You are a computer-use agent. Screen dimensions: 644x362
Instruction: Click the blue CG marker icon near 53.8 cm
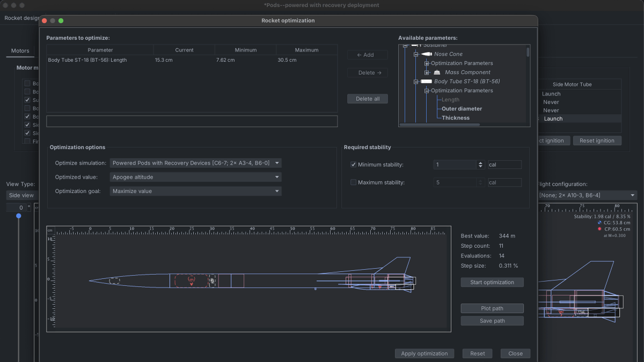(599, 222)
